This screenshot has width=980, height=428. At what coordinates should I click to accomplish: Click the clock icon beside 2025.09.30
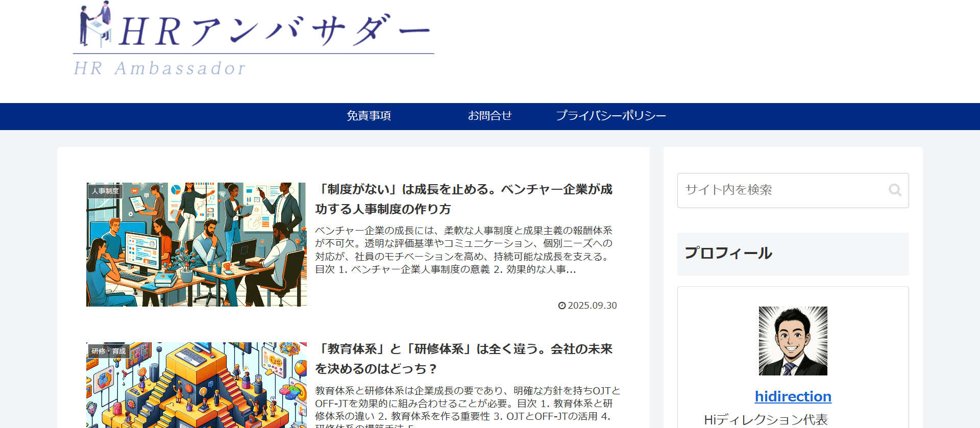pos(562,306)
